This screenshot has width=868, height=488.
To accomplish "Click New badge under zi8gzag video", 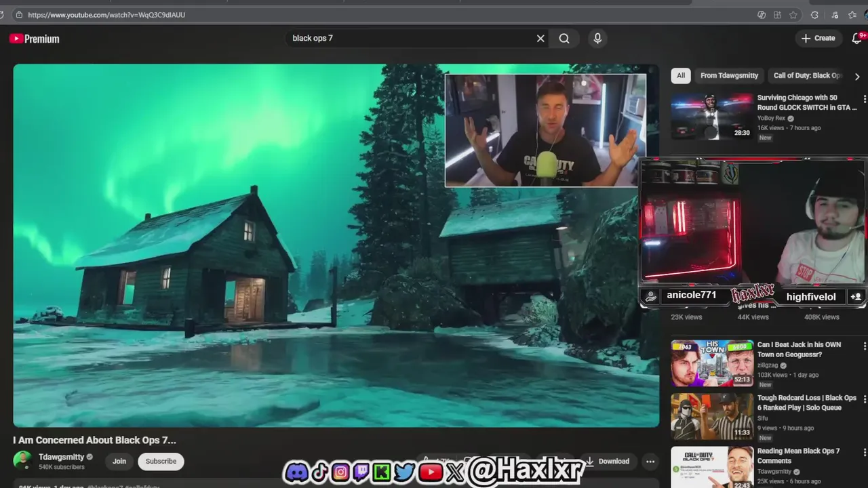I will pyautogui.click(x=765, y=385).
